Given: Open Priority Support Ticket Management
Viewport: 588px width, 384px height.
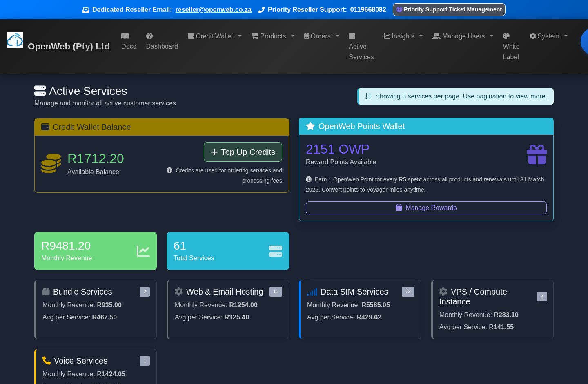Looking at the screenshot, I should coord(449,9).
